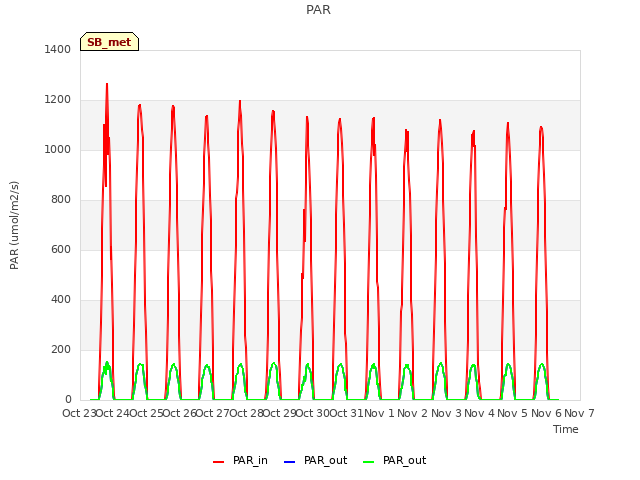Click the PAR (umol/m2/s) axis title
Image resolution: width=640 pixels, height=480 pixels.
click(14, 225)
